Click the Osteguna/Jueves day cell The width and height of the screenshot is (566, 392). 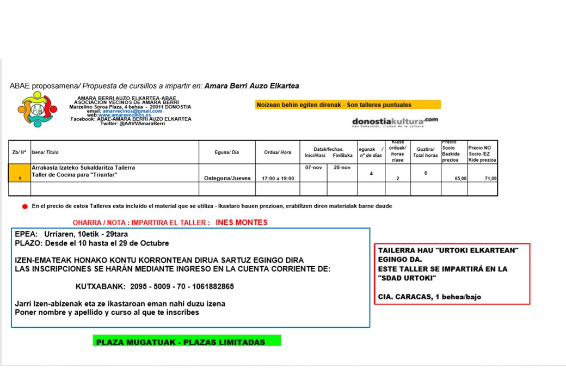(227, 178)
